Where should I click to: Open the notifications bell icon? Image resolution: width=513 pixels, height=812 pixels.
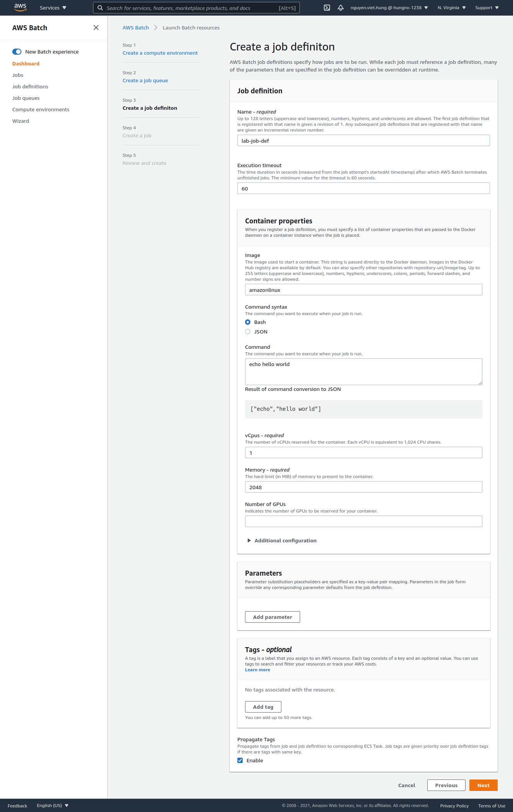point(341,7)
